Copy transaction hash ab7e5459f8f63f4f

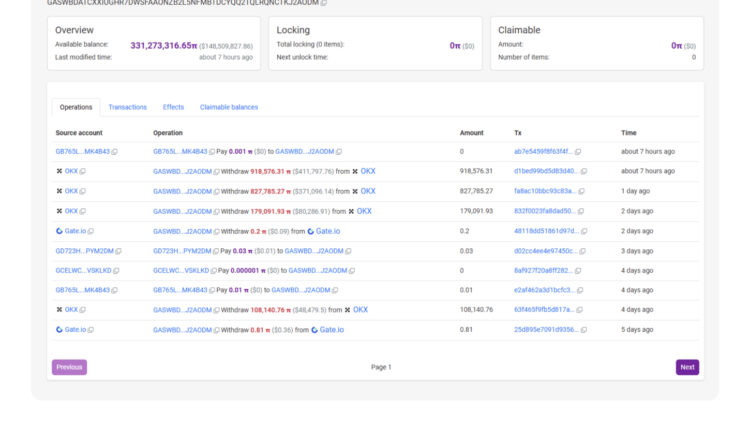click(x=579, y=152)
